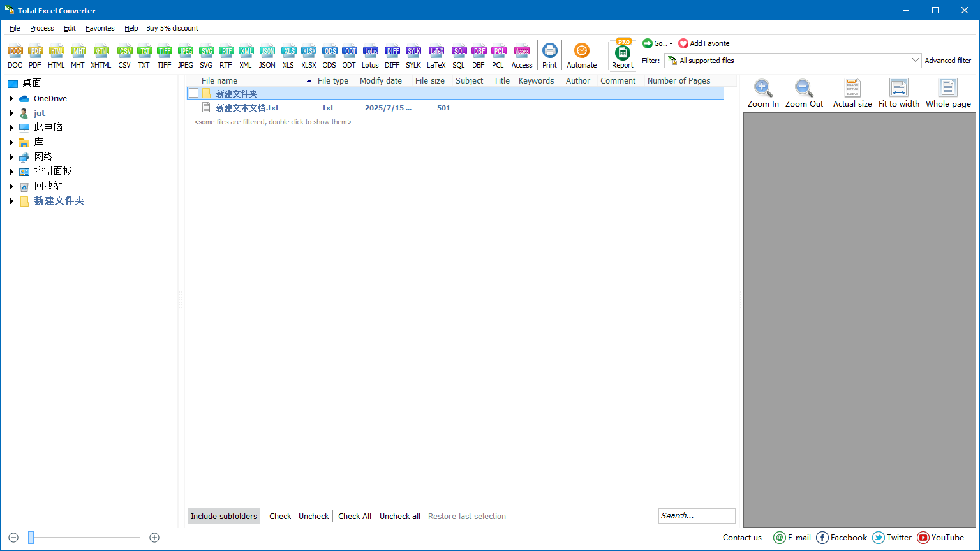Expand the 控制面板 tree node
Image resolution: width=980 pixels, height=551 pixels.
(x=11, y=172)
